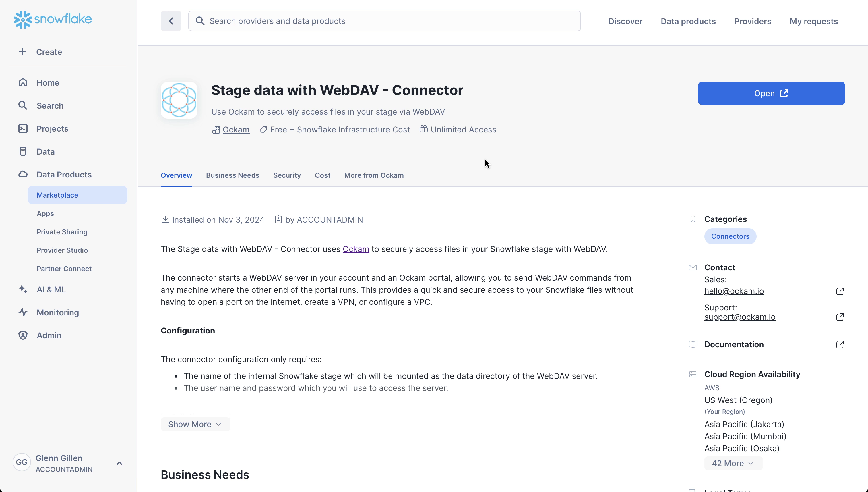
Task: Open the support@ockam.io email link
Action: pos(740,317)
